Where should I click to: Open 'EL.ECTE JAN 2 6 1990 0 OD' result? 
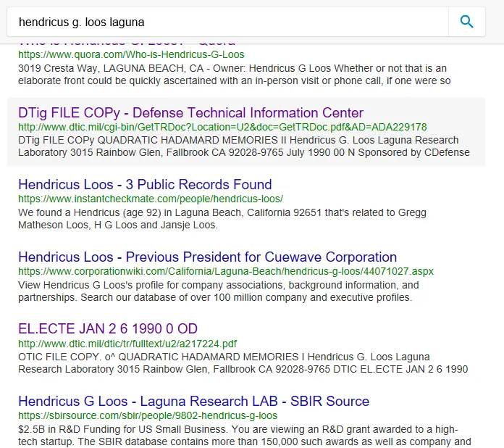pos(108,329)
